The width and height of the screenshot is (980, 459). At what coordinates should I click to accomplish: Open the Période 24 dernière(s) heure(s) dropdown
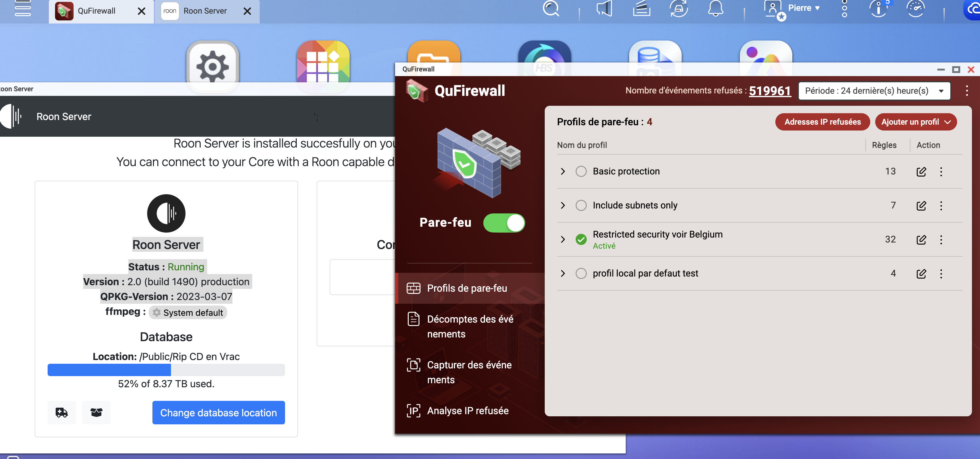(x=874, y=91)
